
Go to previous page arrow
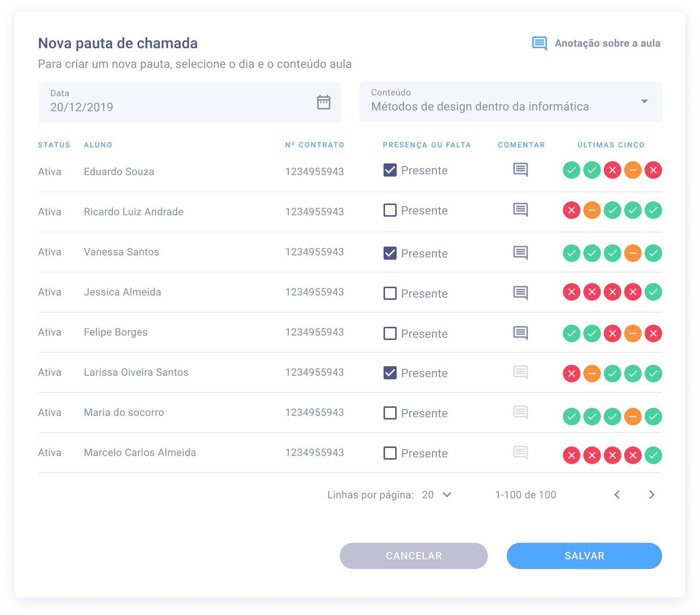click(x=617, y=495)
